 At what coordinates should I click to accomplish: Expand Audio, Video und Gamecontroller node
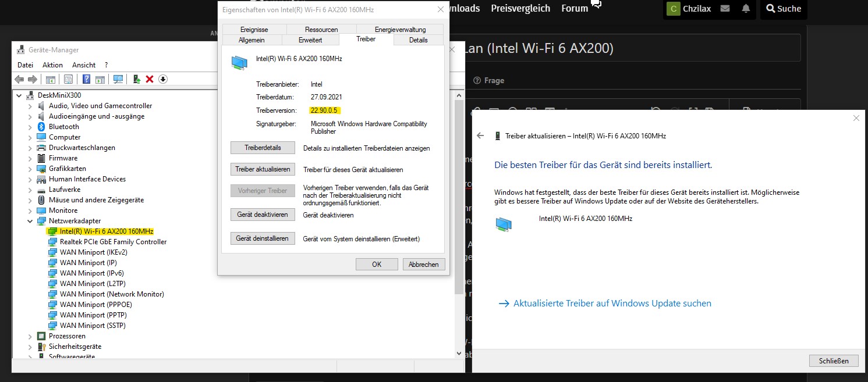tap(30, 106)
